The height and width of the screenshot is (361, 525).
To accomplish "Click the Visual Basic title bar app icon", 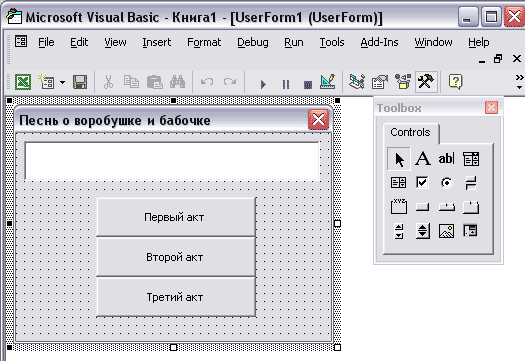I will [14, 17].
